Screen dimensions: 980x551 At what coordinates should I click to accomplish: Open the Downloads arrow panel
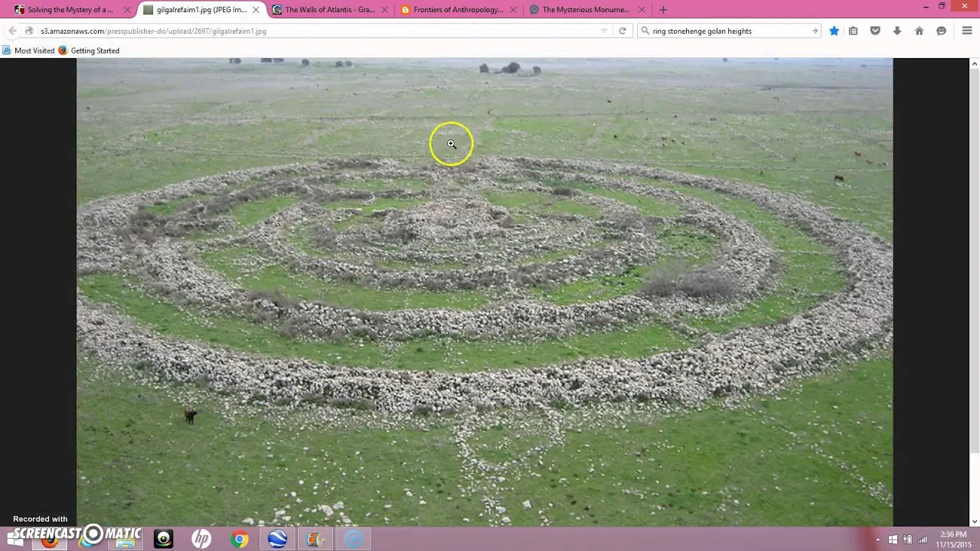point(897,31)
